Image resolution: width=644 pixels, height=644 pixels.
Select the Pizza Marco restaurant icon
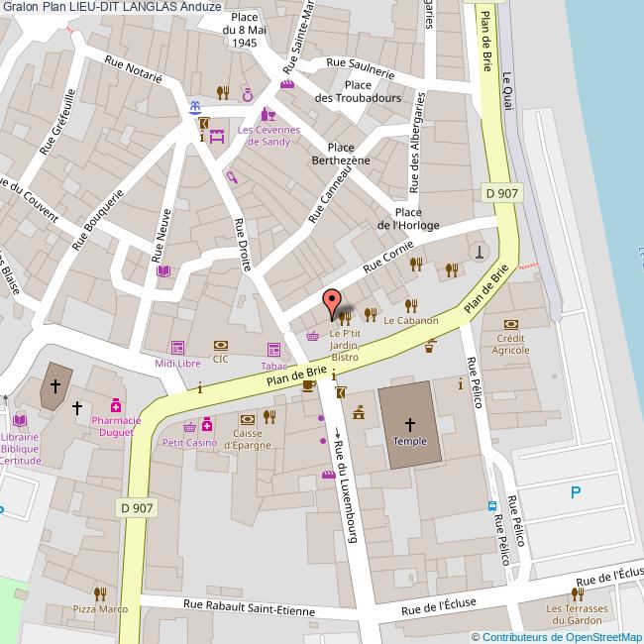click(x=99, y=592)
